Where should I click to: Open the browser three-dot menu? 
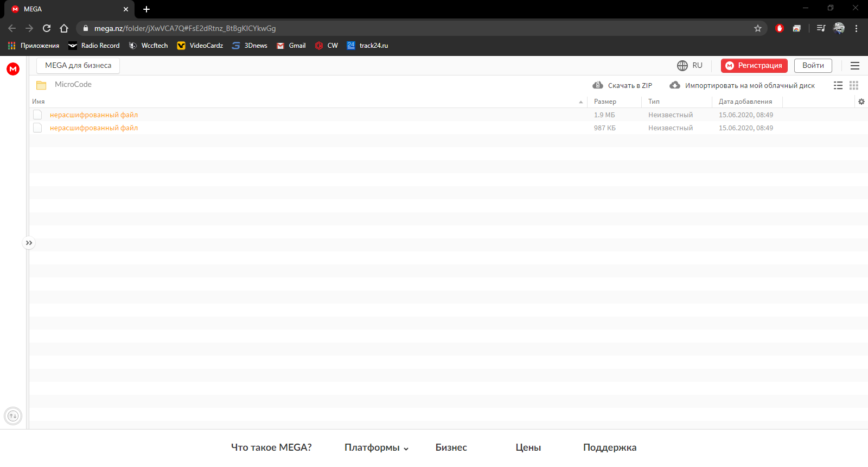point(856,28)
